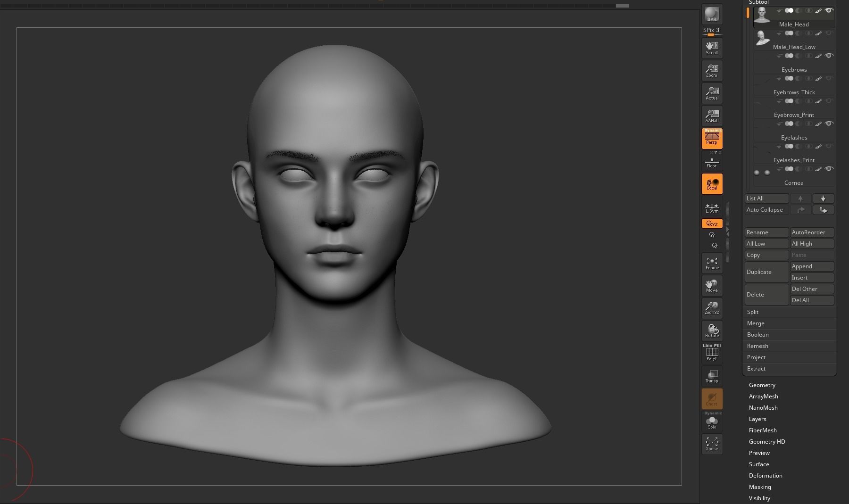This screenshot has width=849, height=504.
Task: Click the Rename button
Action: click(x=766, y=232)
